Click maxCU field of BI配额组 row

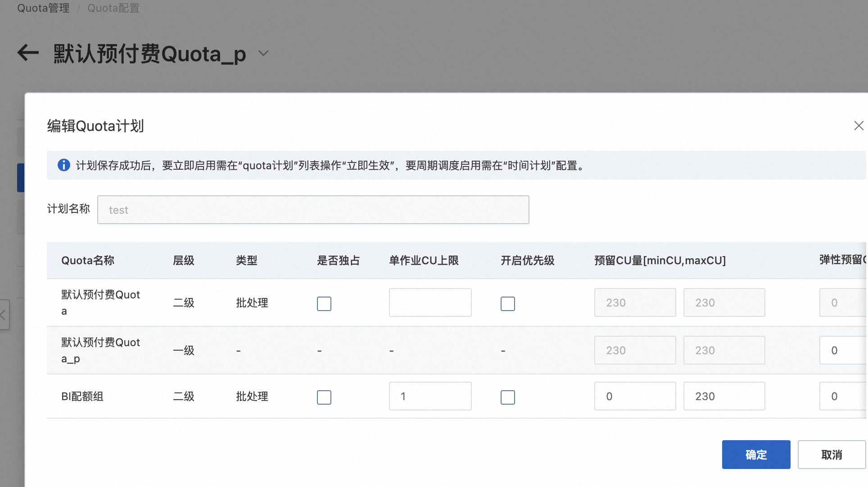[724, 396]
